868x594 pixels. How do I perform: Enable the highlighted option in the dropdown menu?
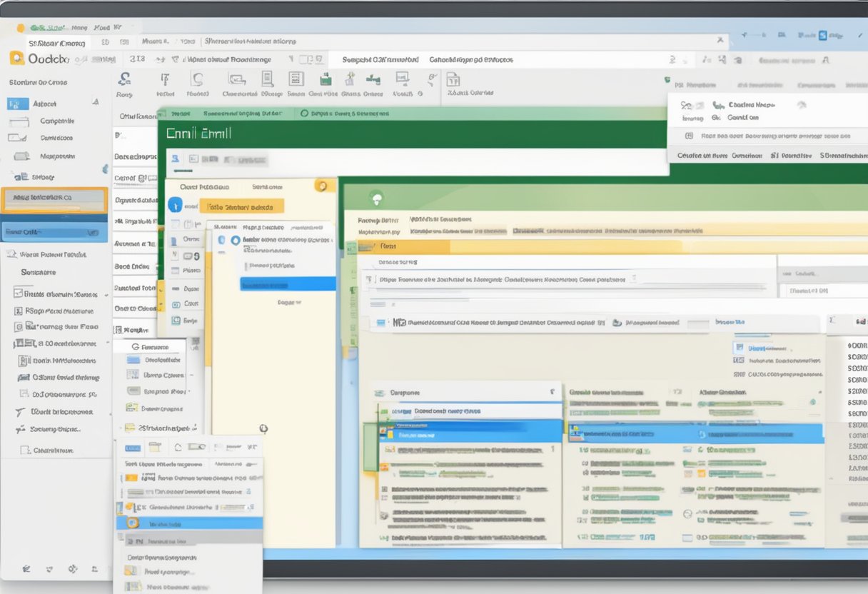[188, 523]
